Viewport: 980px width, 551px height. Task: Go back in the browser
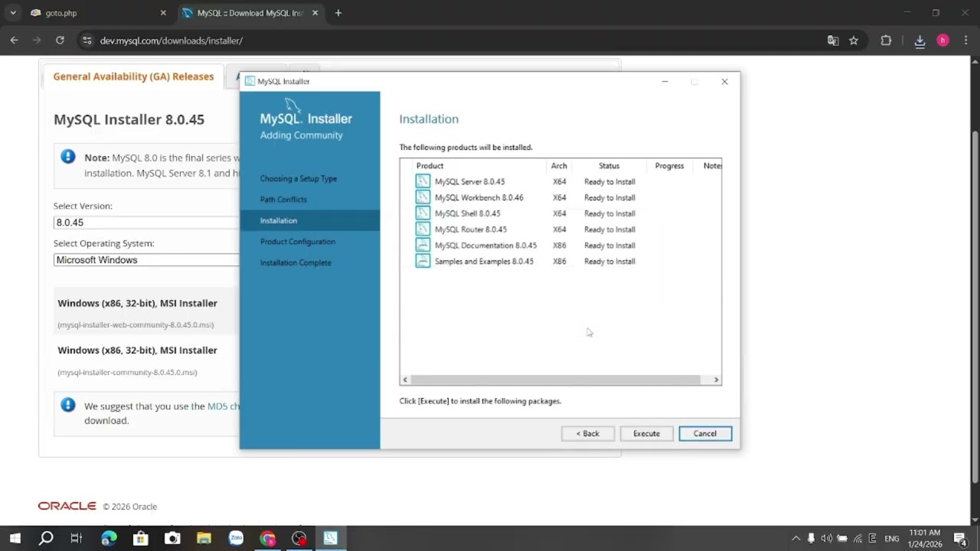tap(14, 41)
